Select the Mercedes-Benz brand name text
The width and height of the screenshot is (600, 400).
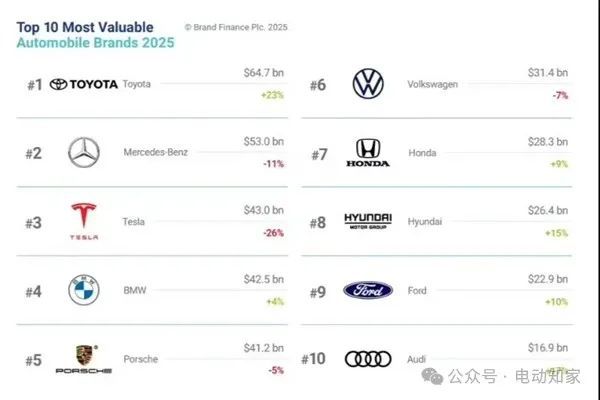[x=156, y=152]
